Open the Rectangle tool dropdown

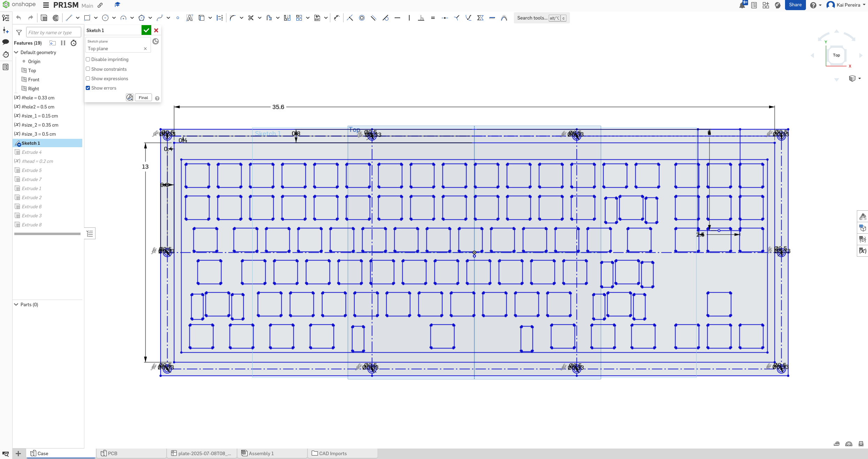(x=96, y=18)
